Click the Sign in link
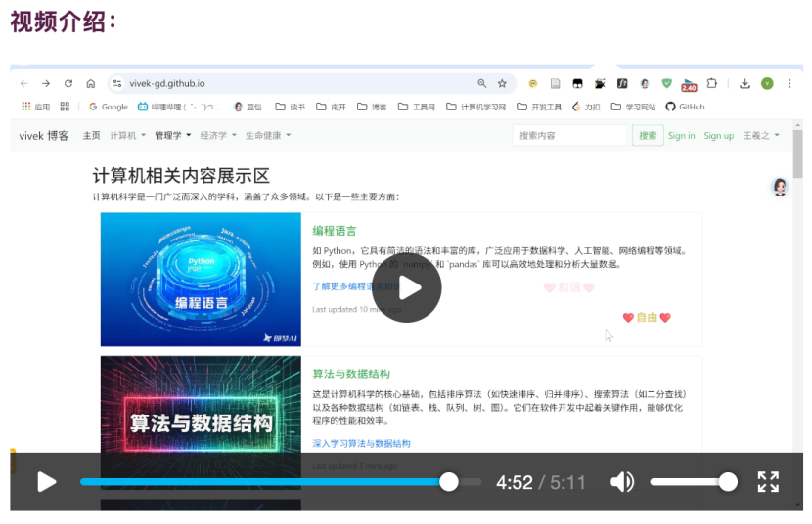 [682, 136]
